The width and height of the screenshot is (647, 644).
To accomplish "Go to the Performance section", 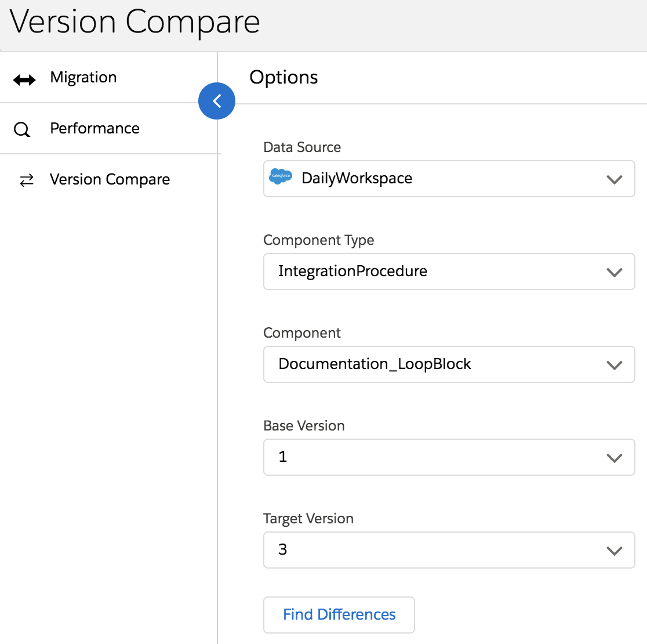I will [94, 128].
